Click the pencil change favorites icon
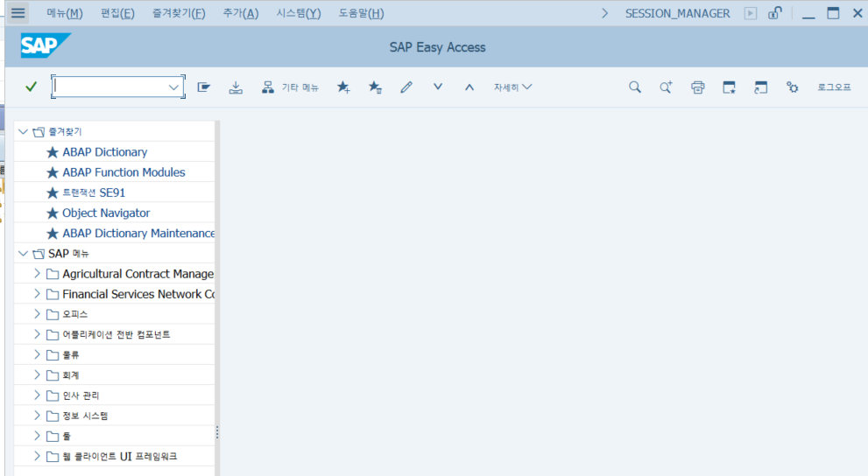Image resolution: width=868 pixels, height=476 pixels. pyautogui.click(x=406, y=87)
